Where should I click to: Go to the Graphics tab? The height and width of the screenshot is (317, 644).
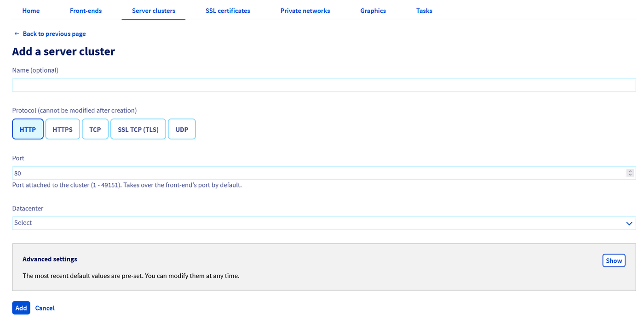click(373, 11)
